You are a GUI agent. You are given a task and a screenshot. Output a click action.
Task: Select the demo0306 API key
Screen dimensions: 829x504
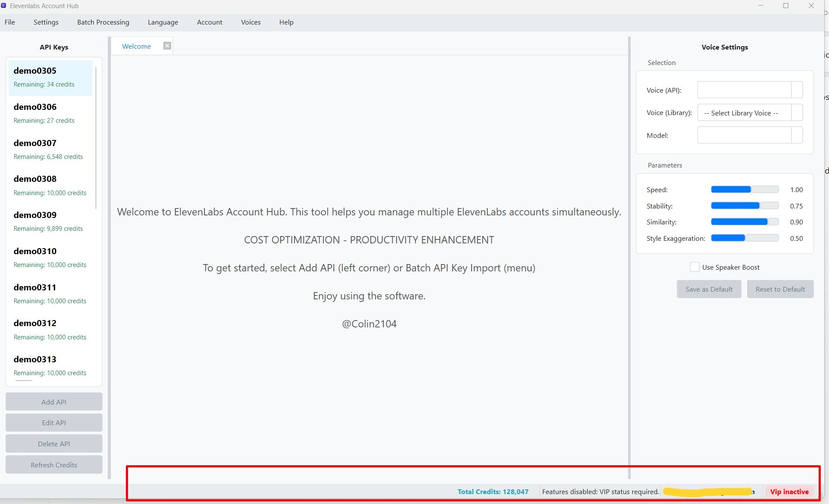pyautogui.click(x=50, y=114)
